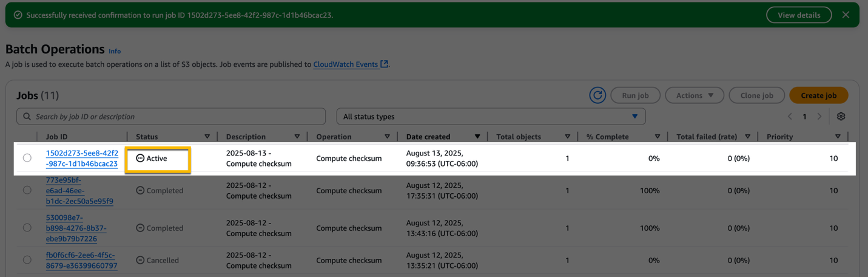Viewport: 868px width, 277px height.
Task: Open table preferences gear icon
Action: [x=841, y=117]
